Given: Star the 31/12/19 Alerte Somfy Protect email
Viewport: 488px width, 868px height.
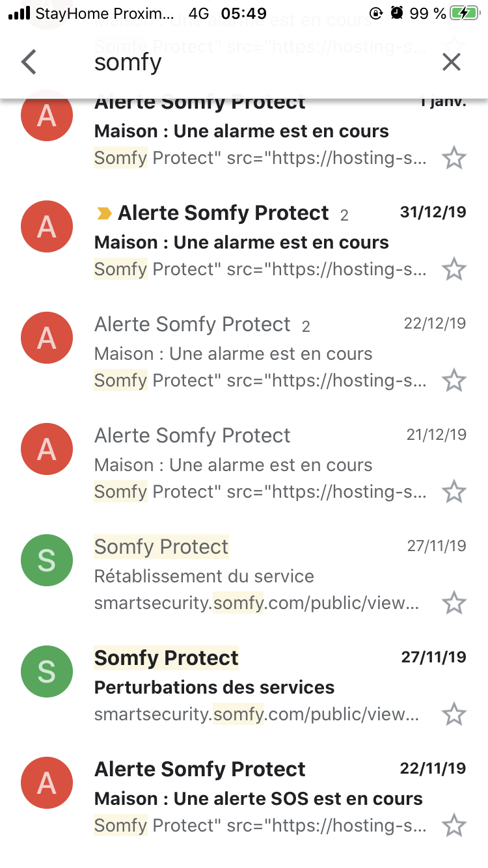Looking at the screenshot, I should [454, 269].
